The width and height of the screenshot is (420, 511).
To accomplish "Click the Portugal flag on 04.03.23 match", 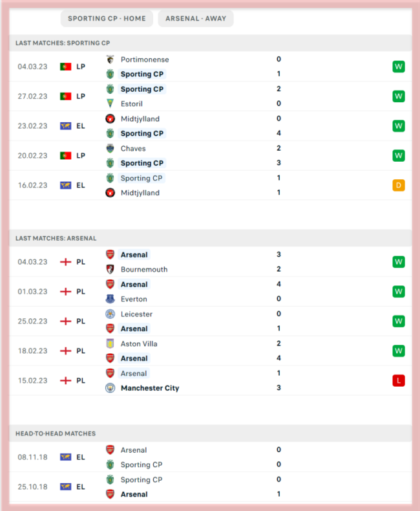I will 65,67.
